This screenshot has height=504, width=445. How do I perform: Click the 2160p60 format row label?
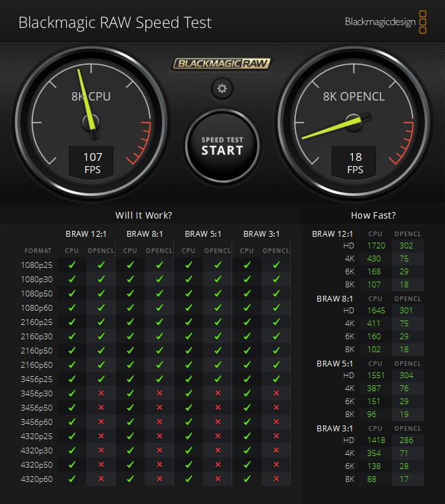(37, 365)
